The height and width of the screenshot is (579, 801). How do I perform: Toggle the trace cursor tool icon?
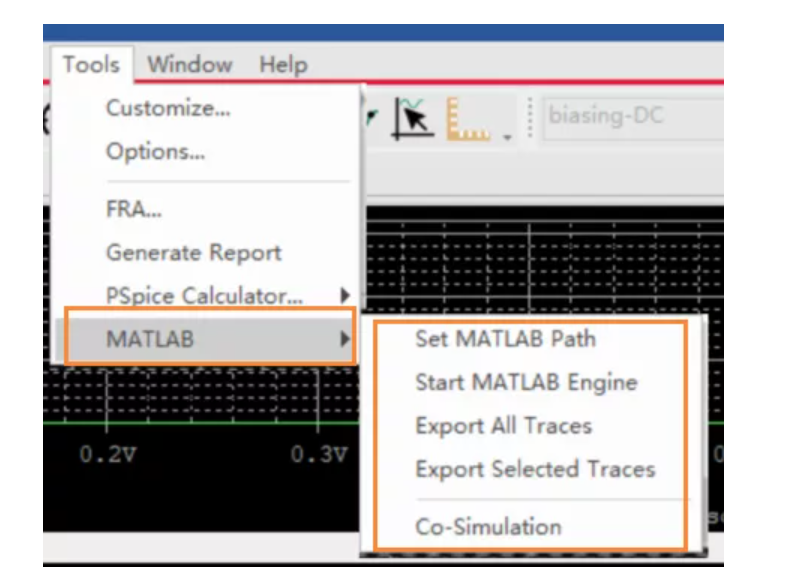point(413,119)
